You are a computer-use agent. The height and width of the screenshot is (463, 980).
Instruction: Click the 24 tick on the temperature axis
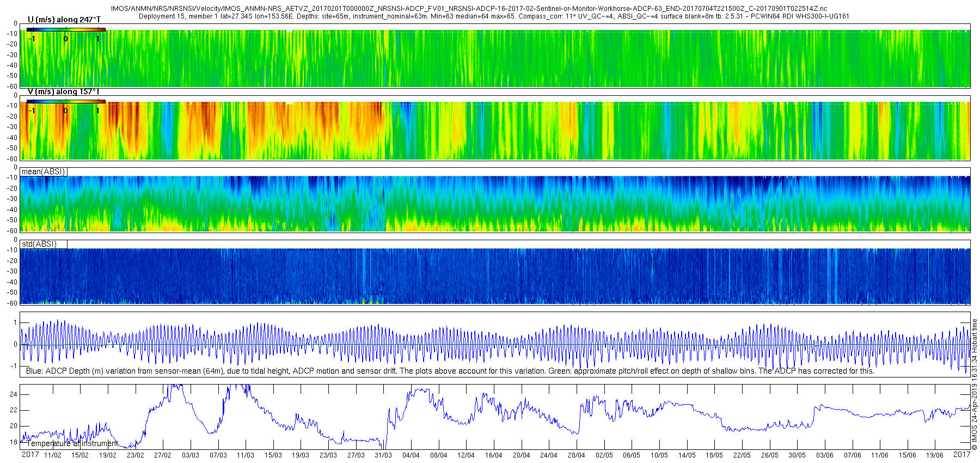(x=14, y=394)
